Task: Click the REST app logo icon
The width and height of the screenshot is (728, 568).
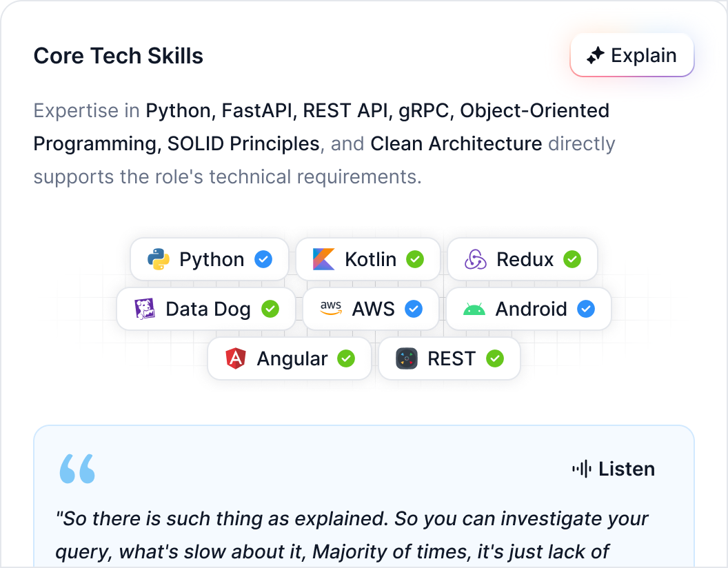Action: coord(407,358)
